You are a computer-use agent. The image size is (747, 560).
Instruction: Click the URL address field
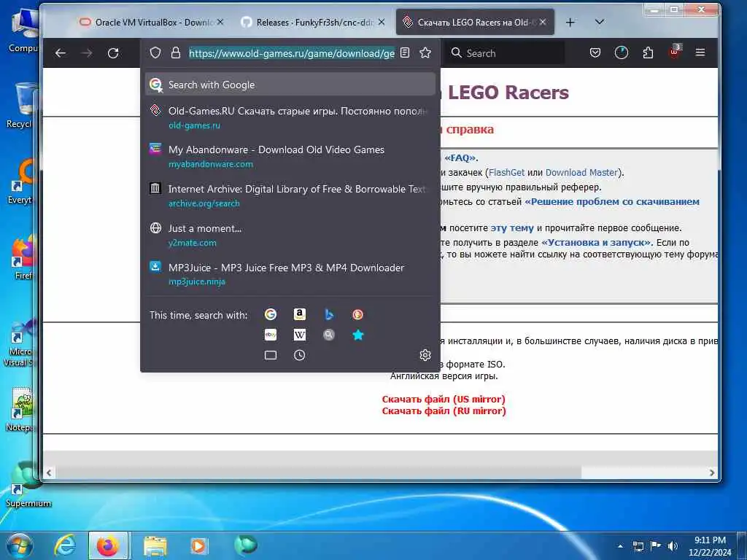pyautogui.click(x=292, y=53)
